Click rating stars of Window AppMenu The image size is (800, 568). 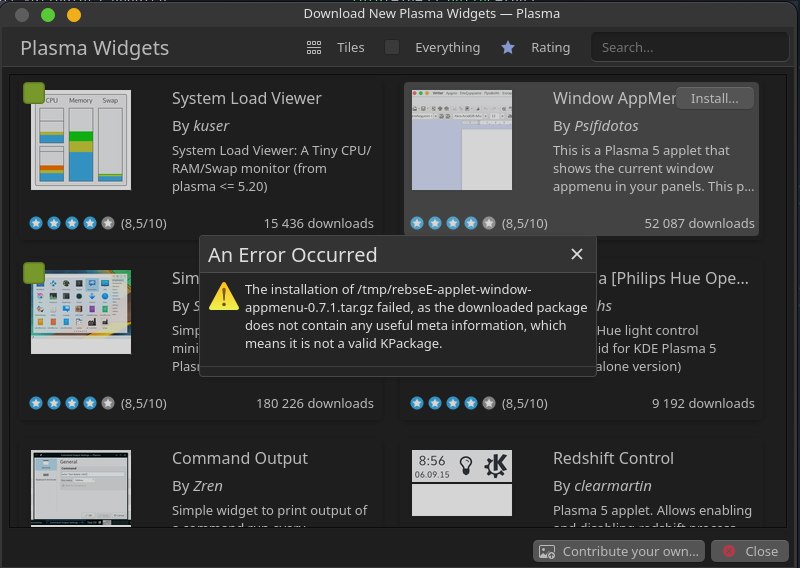(453, 223)
